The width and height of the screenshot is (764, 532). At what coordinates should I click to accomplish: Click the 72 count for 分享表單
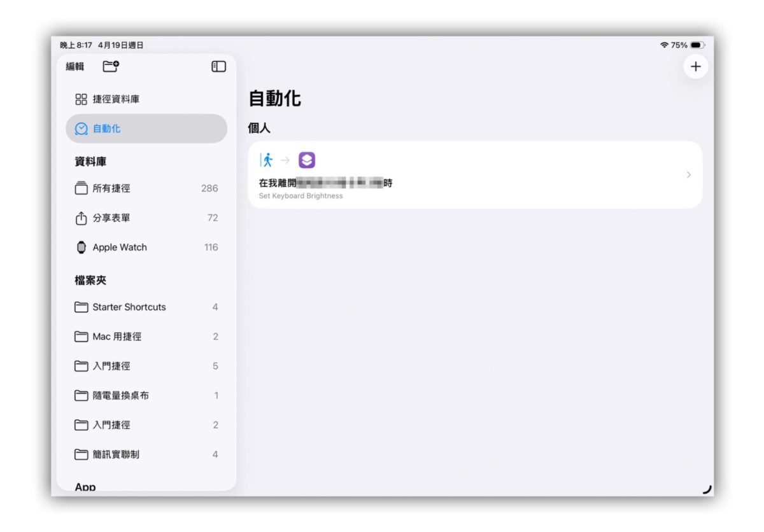pyautogui.click(x=213, y=218)
